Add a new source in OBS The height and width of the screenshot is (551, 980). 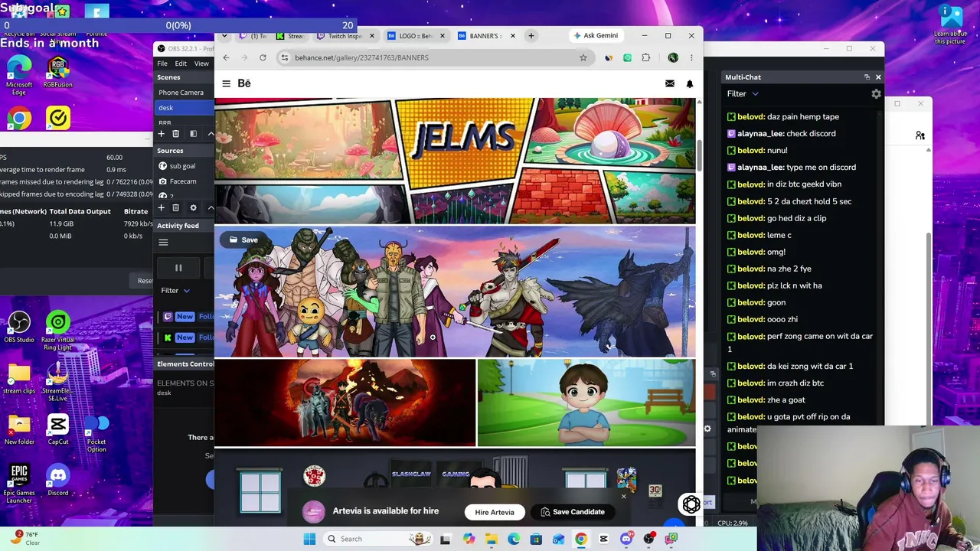[x=161, y=208]
